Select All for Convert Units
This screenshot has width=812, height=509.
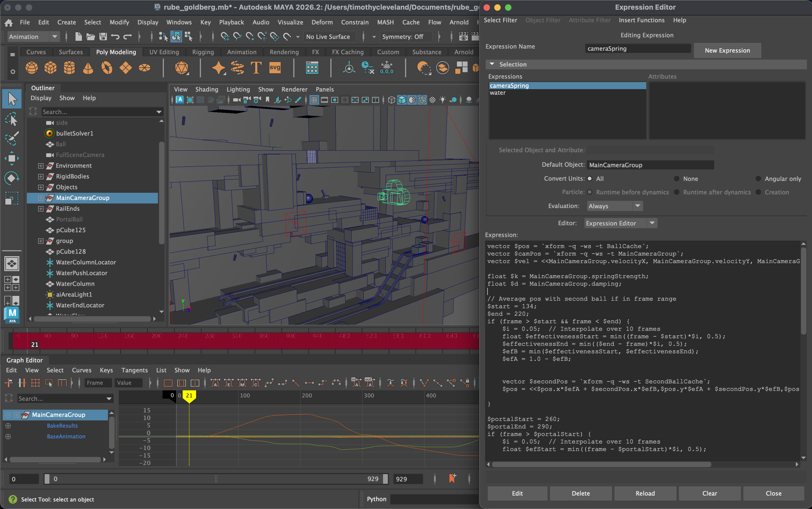[x=590, y=179]
